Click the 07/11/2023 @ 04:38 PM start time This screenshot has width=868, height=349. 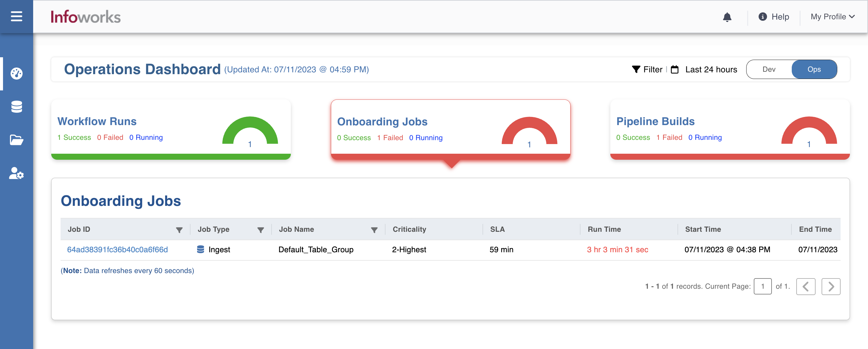tap(727, 250)
